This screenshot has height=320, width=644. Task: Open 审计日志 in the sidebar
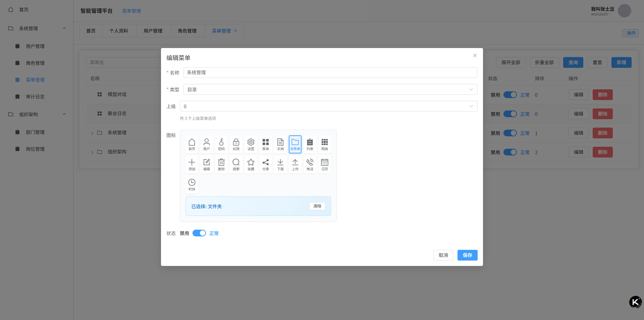pos(37,96)
